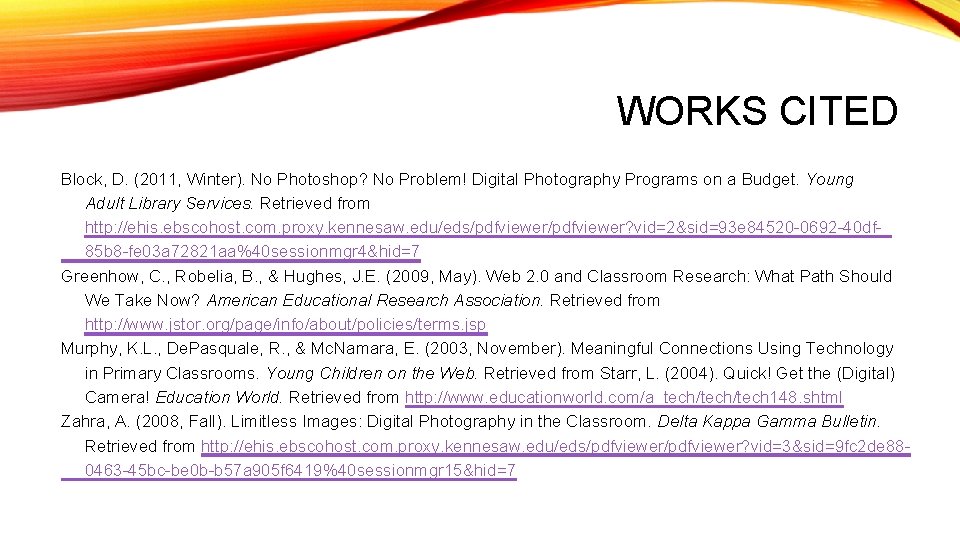Viewport: 960px width, 540px height.
Task: Click the italic title Education World
Action: click(219, 397)
